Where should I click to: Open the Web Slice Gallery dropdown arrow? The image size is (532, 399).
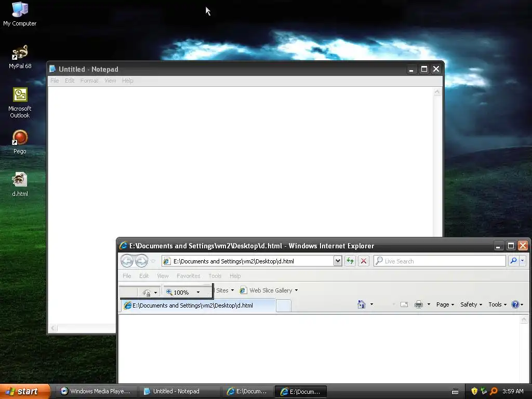[296, 290]
